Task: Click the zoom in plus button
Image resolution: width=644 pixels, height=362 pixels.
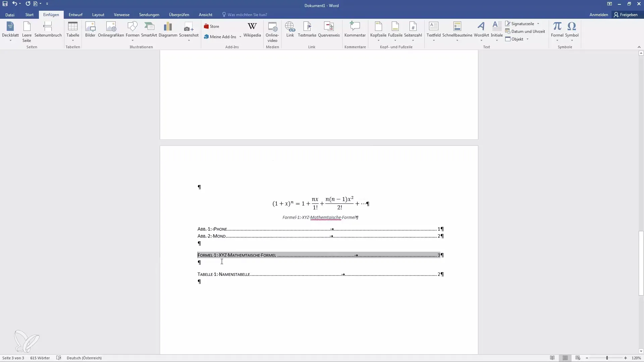Action: pos(626,358)
